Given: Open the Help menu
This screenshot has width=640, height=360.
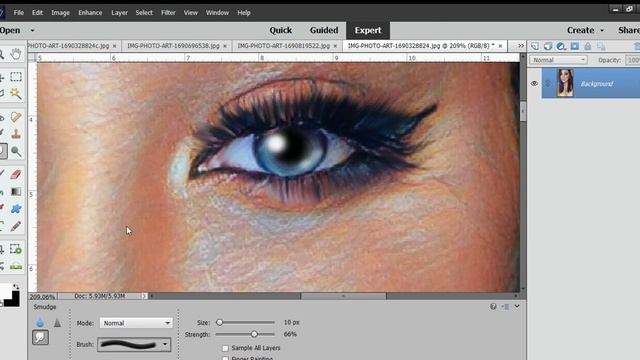Looking at the screenshot, I should 244,13.
